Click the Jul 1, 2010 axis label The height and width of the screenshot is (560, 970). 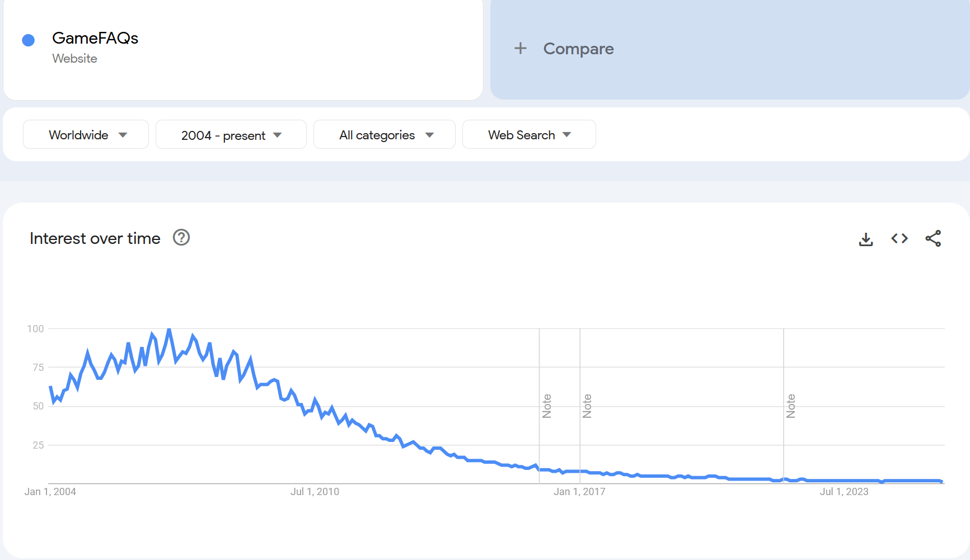(315, 492)
